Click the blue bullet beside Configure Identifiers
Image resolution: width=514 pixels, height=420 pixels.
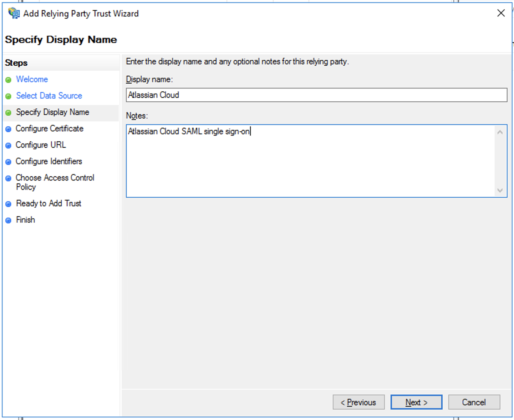[8, 162]
